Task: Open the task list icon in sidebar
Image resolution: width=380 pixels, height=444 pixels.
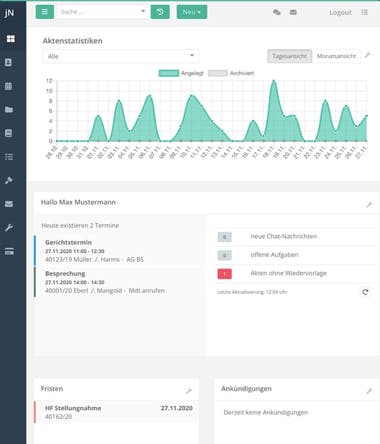Action: pos(9,157)
